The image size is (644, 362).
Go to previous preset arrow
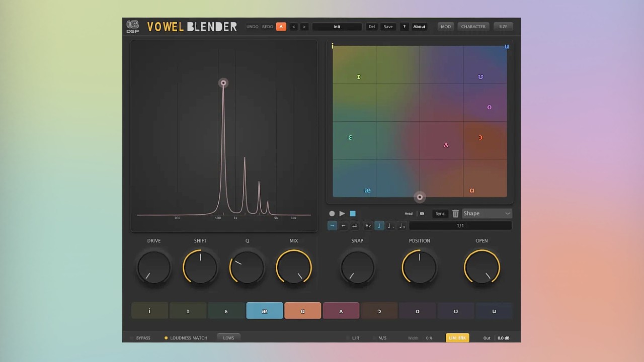tap(294, 27)
